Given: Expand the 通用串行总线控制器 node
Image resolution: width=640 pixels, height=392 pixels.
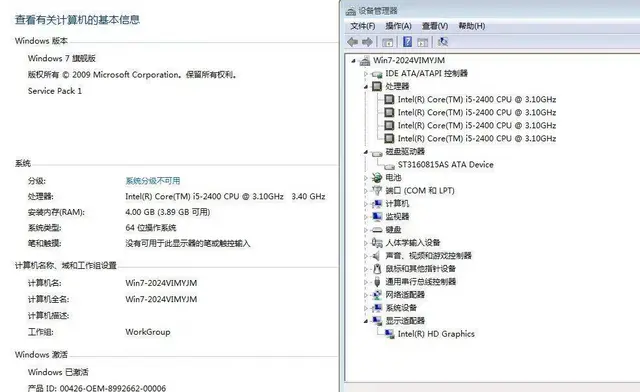Looking at the screenshot, I should pos(366,282).
